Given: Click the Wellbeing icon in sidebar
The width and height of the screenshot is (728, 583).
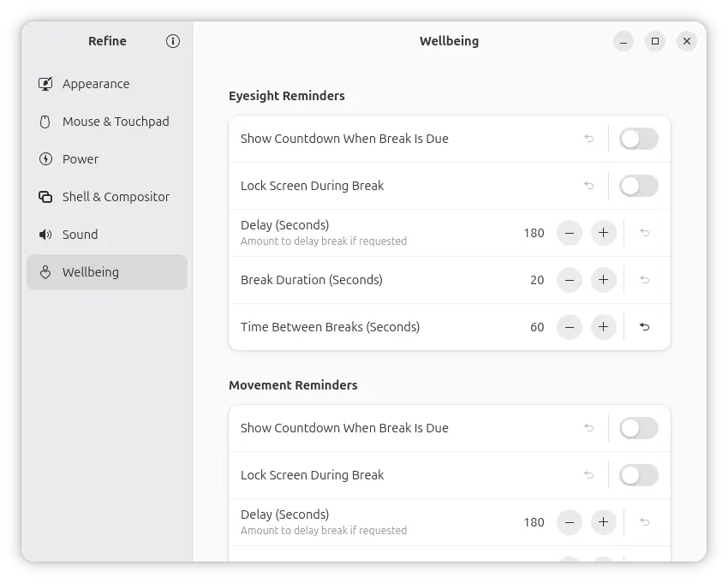Looking at the screenshot, I should (x=45, y=272).
